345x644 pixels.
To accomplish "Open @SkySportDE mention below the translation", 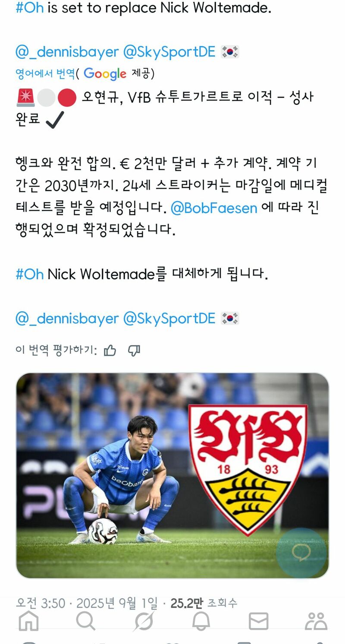I will pos(169,319).
